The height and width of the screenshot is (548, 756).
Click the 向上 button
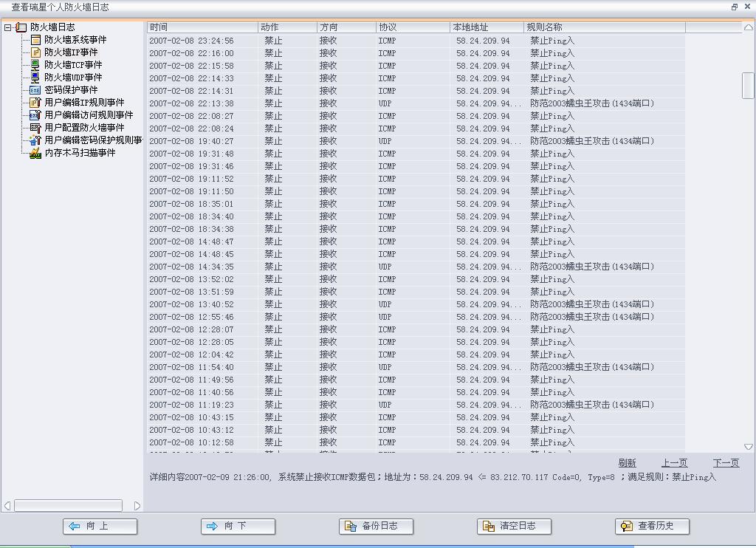[100, 527]
